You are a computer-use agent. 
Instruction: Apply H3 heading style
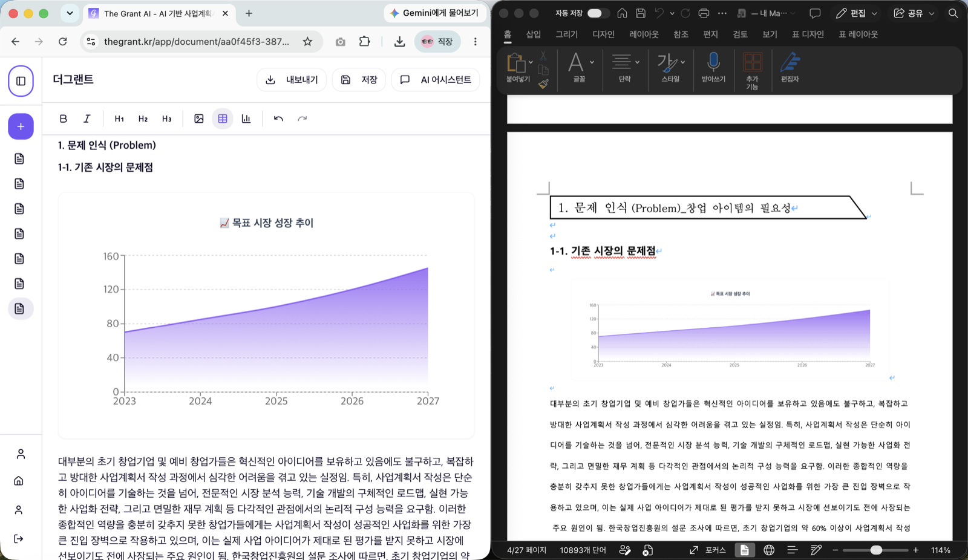[x=167, y=119]
